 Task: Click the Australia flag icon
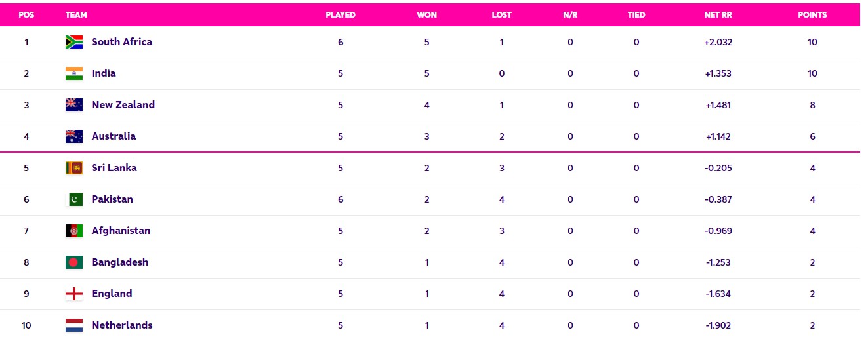[x=74, y=136]
